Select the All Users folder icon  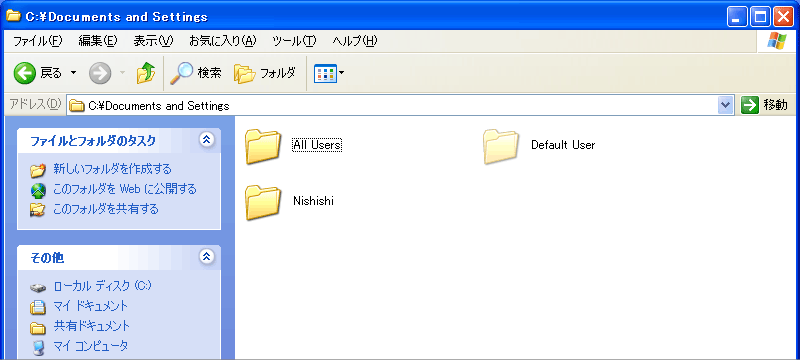(263, 146)
